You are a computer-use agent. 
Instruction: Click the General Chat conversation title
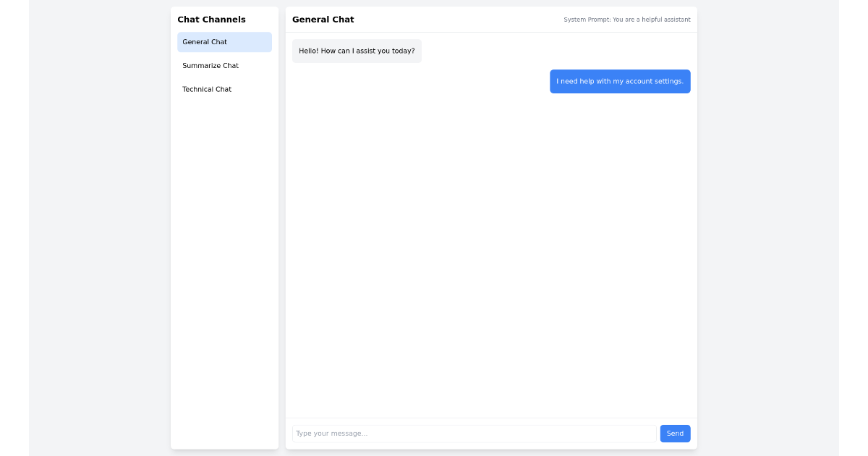(323, 20)
